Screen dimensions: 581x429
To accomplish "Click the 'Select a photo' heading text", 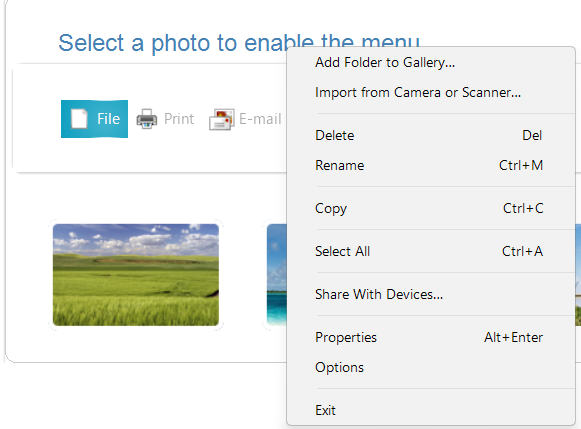I will pos(239,43).
